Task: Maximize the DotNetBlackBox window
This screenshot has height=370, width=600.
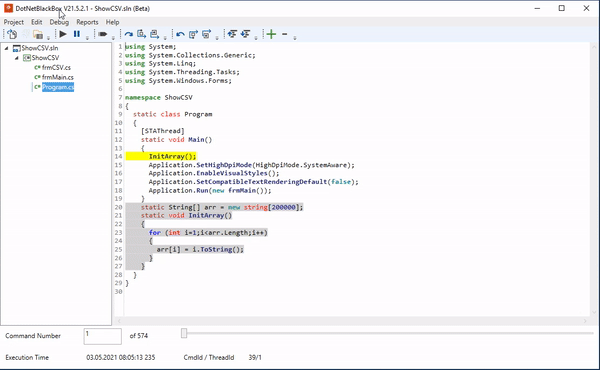Action: 561,8
